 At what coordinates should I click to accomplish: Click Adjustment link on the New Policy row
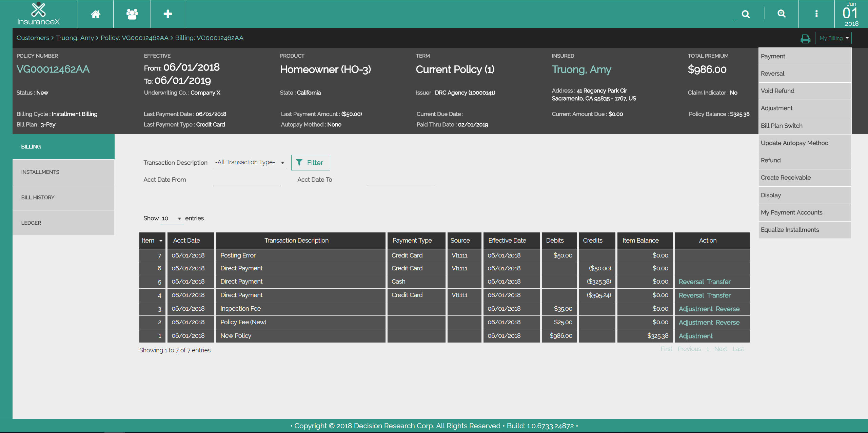click(695, 336)
